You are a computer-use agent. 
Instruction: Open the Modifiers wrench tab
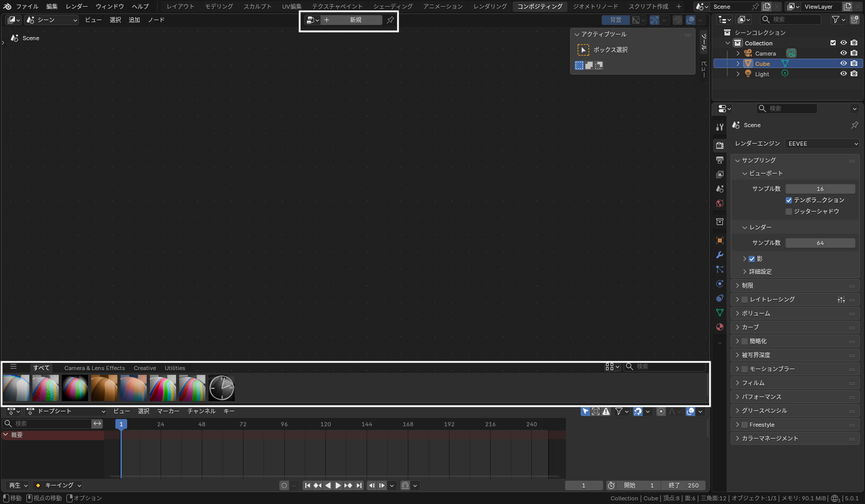pyautogui.click(x=720, y=255)
